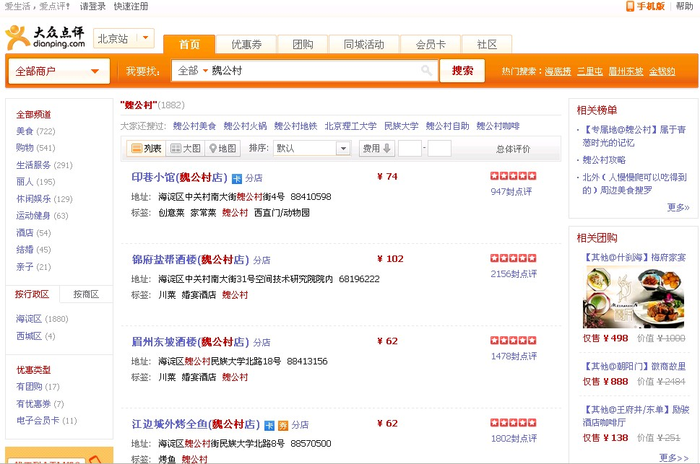Filter by 丽人 channel
Screen dimensions: 700x464
pos(25,182)
